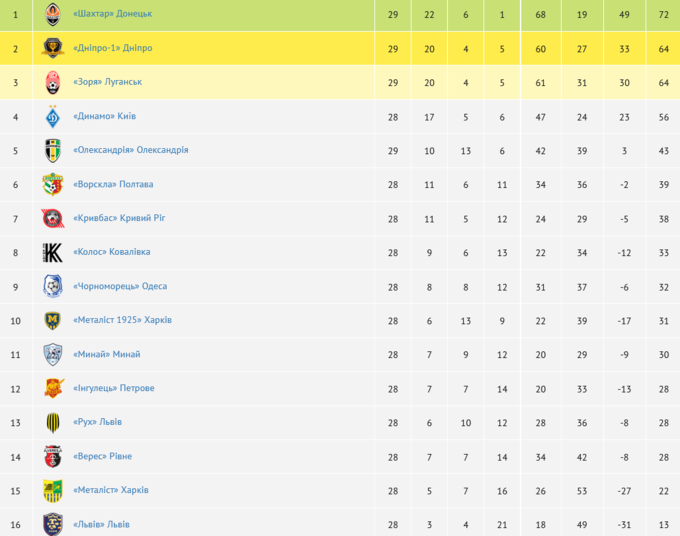Image resolution: width=680 pixels, height=536 pixels.
Task: Open the «Шахтар» Донецьк team link
Action: click(113, 14)
